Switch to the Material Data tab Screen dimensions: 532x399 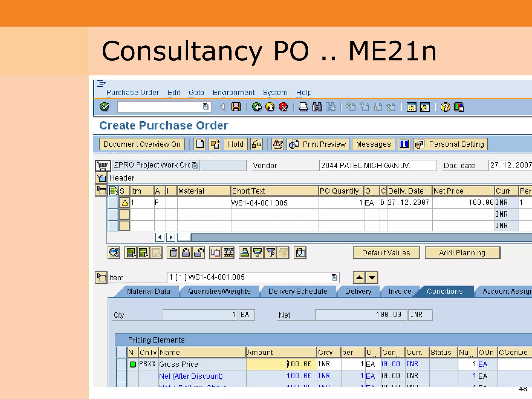148,291
